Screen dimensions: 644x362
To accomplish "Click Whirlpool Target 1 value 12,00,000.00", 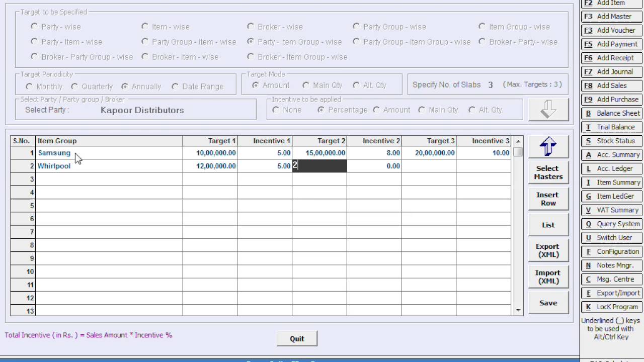I will 210,166.
